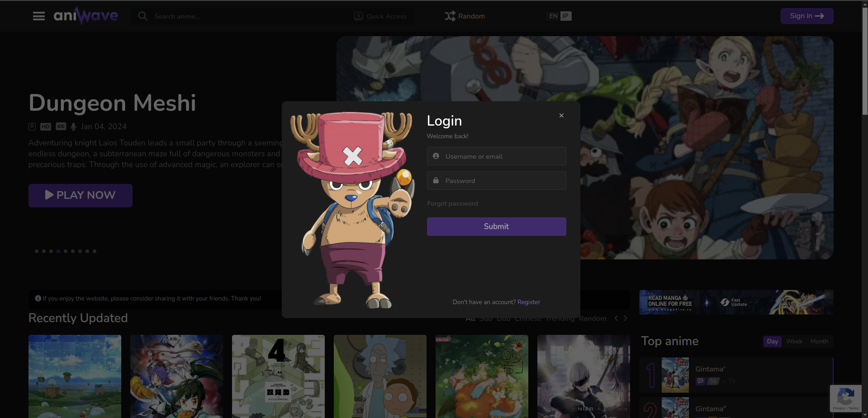Click the info icon in sharing notice
This screenshot has height=418, width=868.
pyautogui.click(x=38, y=298)
